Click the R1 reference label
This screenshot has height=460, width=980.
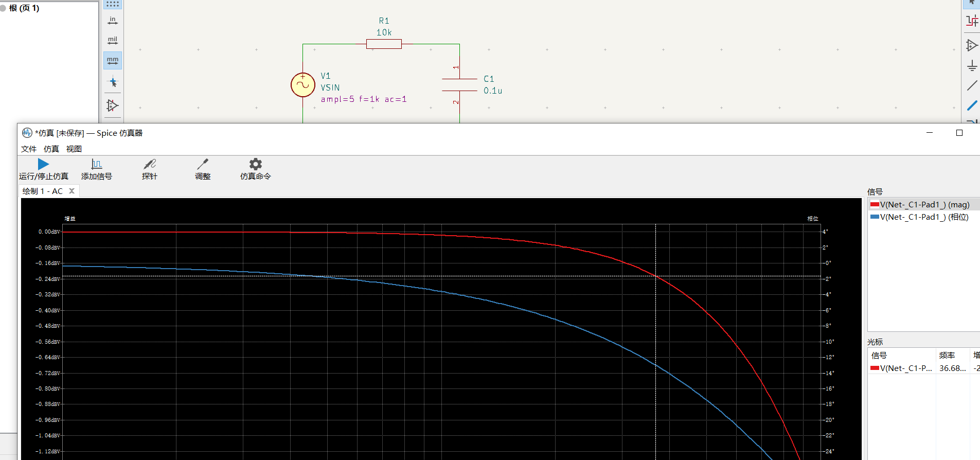tap(384, 21)
